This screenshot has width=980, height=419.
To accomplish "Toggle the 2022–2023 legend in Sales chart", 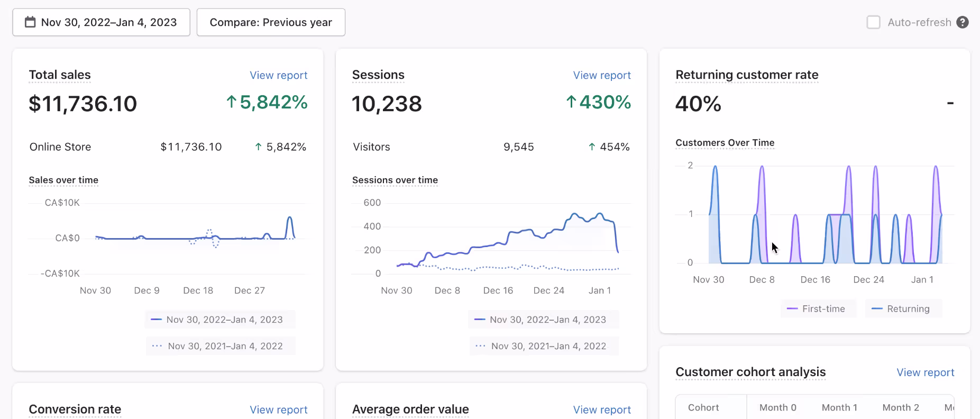I will [x=219, y=320].
